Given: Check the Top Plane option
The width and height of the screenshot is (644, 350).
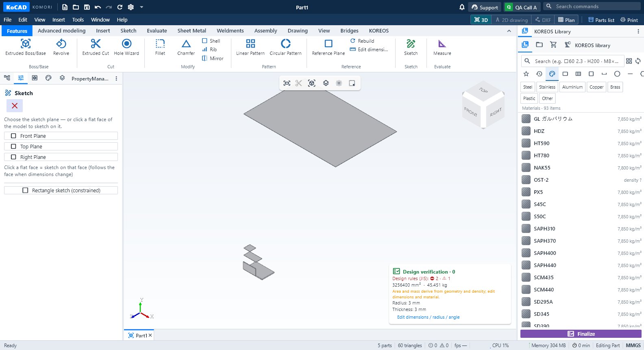Looking at the screenshot, I should 61,146.
